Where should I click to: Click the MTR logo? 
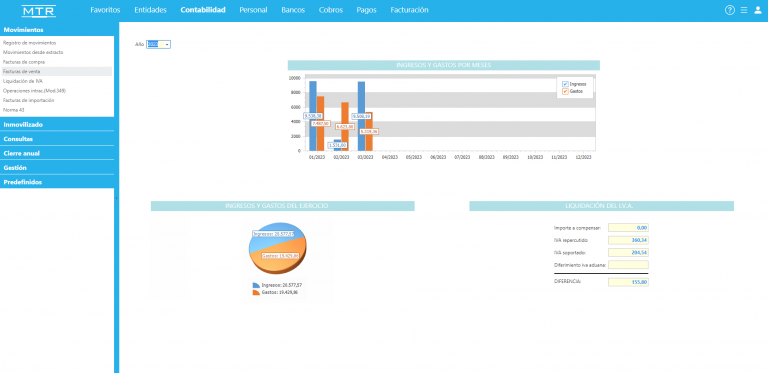[x=39, y=11]
